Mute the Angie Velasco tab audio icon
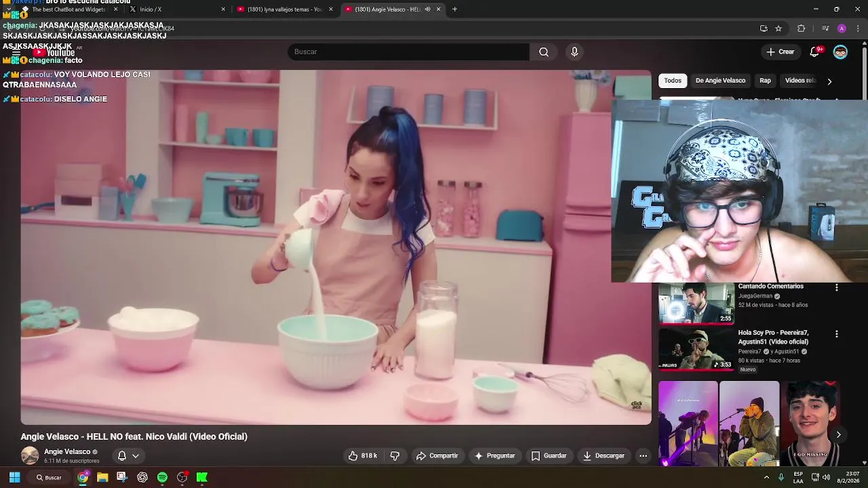868x488 pixels. point(427,9)
